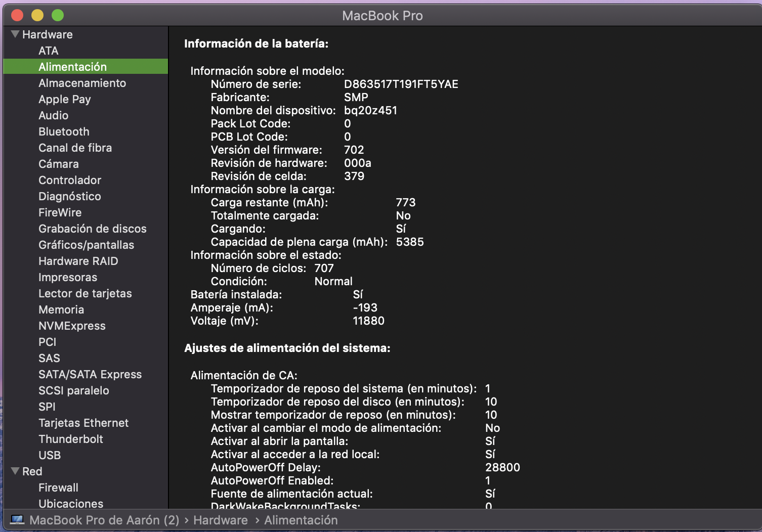This screenshot has height=532, width=762.
Task: Select Bluetooth in the sidebar
Action: pyautogui.click(x=64, y=131)
